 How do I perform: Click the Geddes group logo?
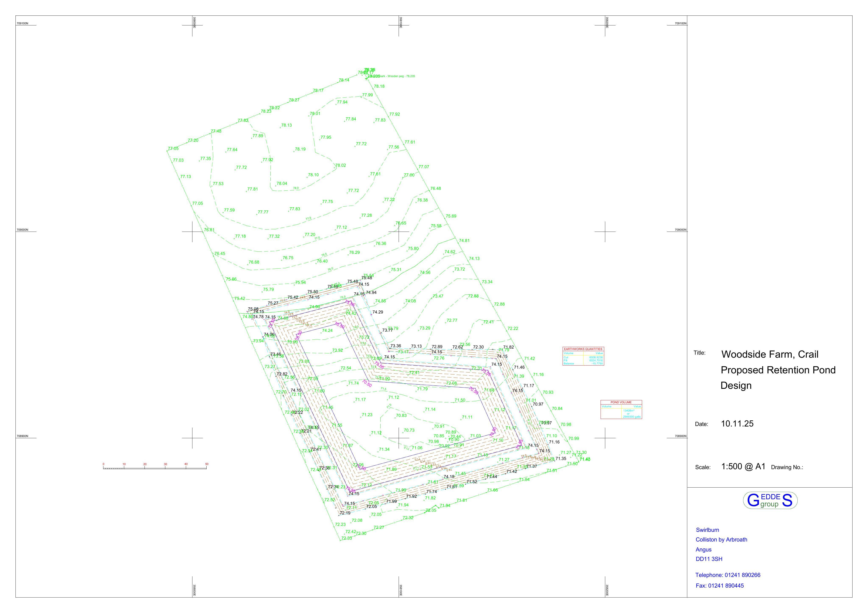coord(770,500)
